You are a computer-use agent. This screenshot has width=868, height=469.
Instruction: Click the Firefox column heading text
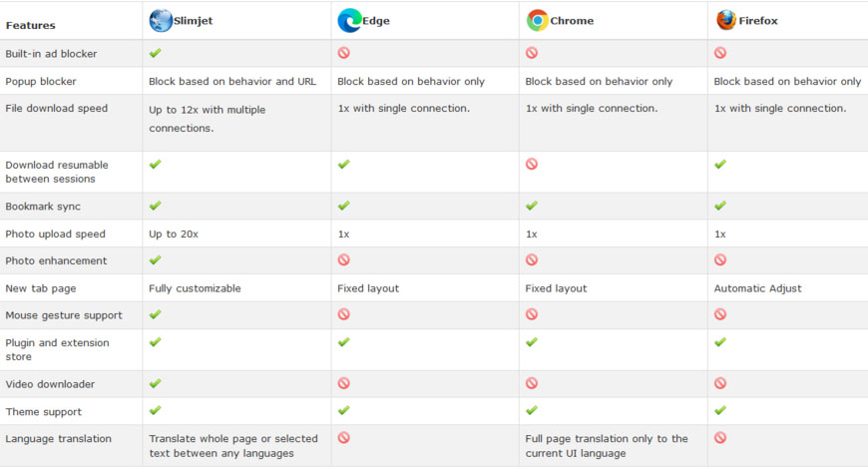[758, 21]
